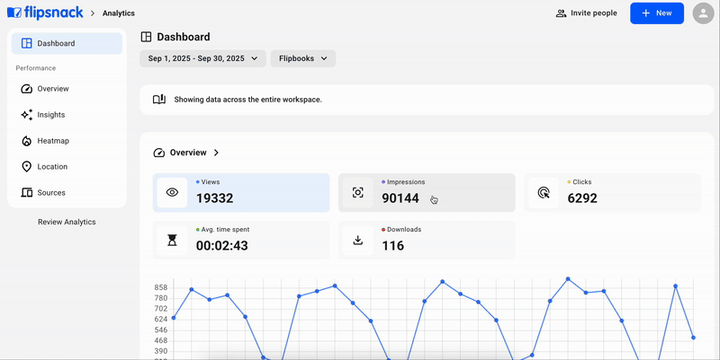This screenshot has width=720, height=360.
Task: Click the sidebar Dashboard grid icon
Action: tap(27, 44)
